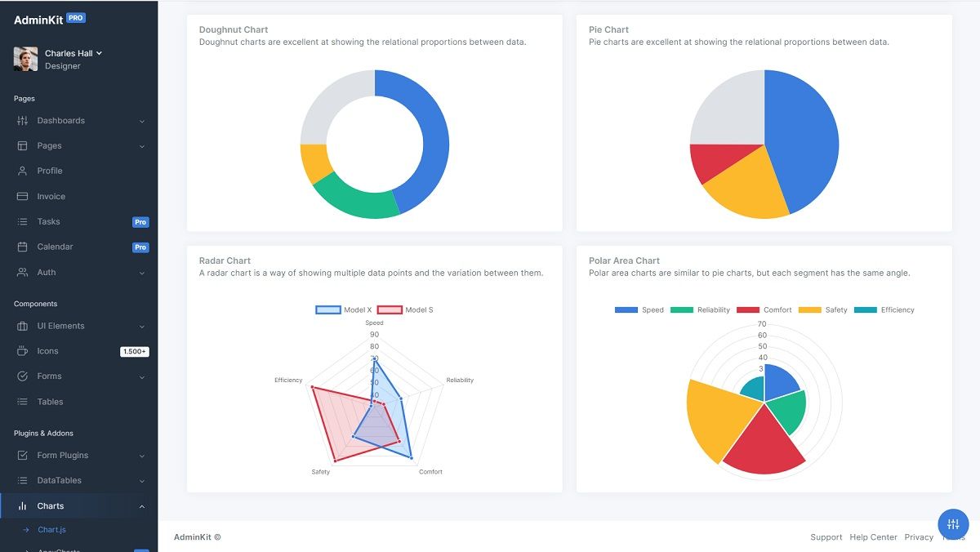Screen dimensions: 980x552
Task: Open the Charles Hall user dropdown
Action: [70, 52]
